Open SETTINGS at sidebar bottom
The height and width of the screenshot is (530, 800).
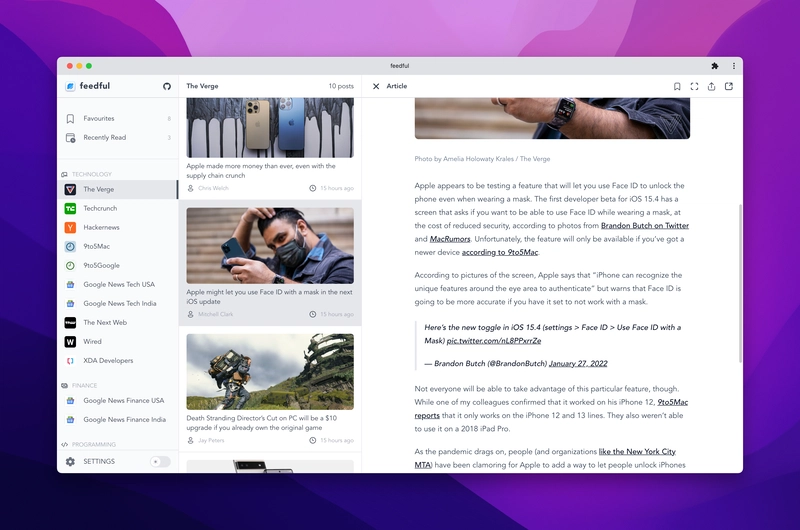(99, 461)
